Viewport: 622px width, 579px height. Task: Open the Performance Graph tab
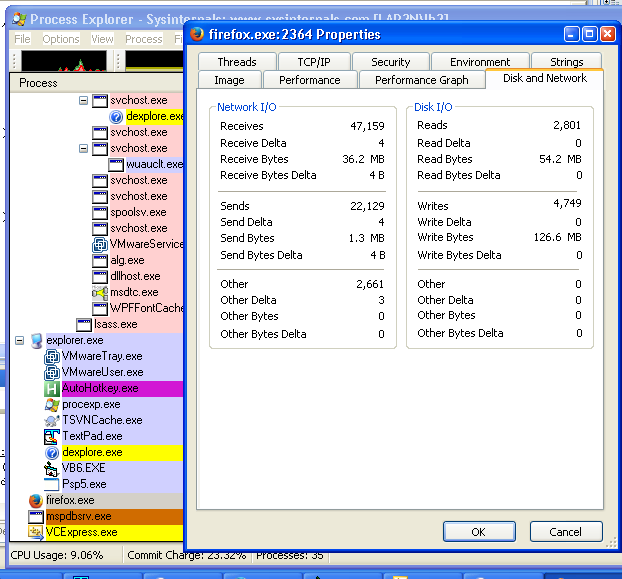(x=422, y=80)
